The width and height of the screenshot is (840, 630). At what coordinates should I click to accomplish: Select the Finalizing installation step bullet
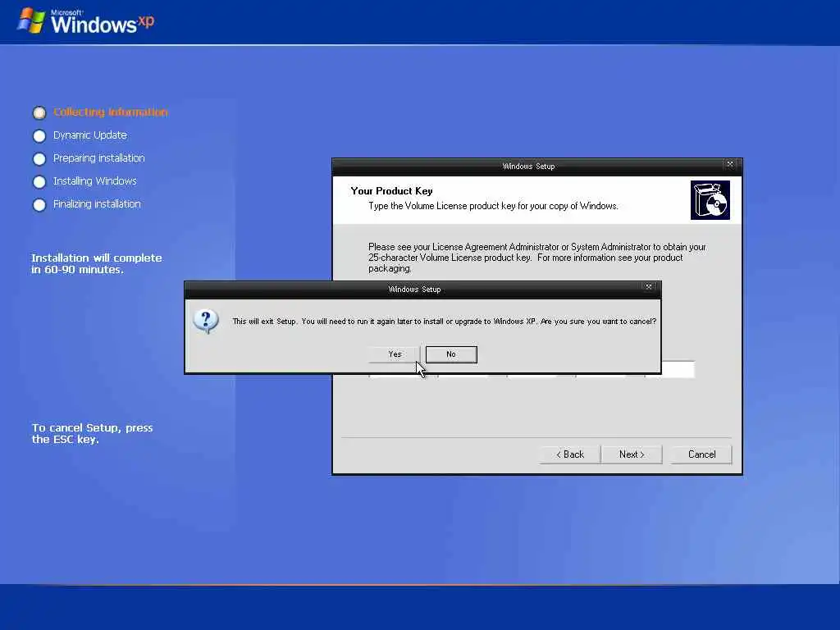tap(39, 205)
